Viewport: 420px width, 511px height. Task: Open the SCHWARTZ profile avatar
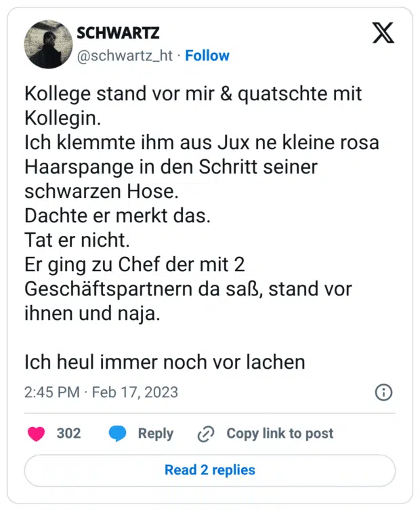(x=48, y=44)
